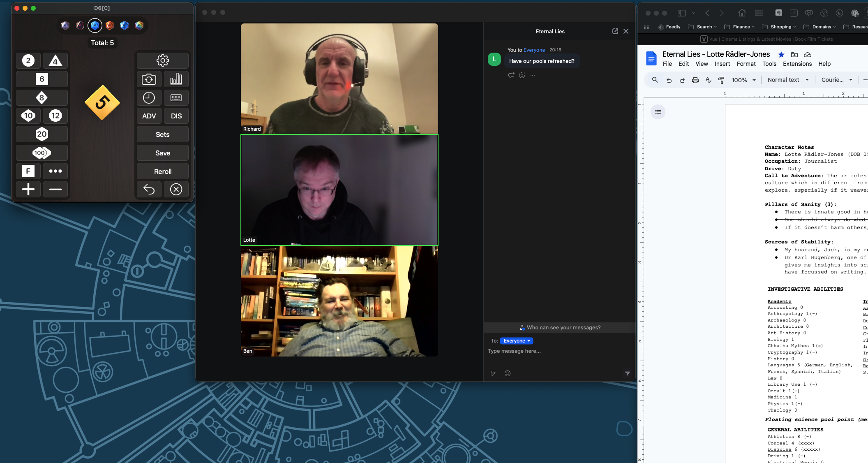868x463 pixels.
Task: Open the Courier font dropdown
Action: (837, 80)
